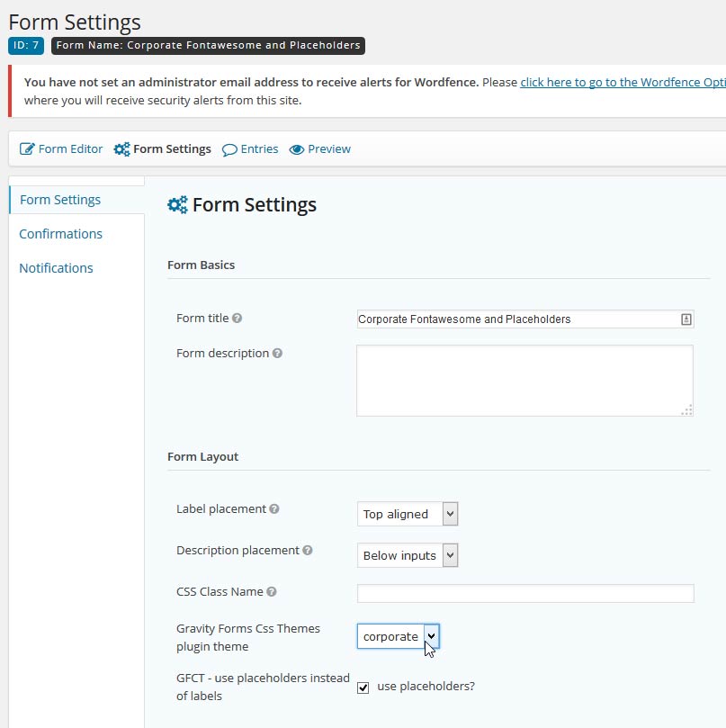The image size is (726, 728).
Task: Click the Form Basics section heading
Action: [x=201, y=265]
